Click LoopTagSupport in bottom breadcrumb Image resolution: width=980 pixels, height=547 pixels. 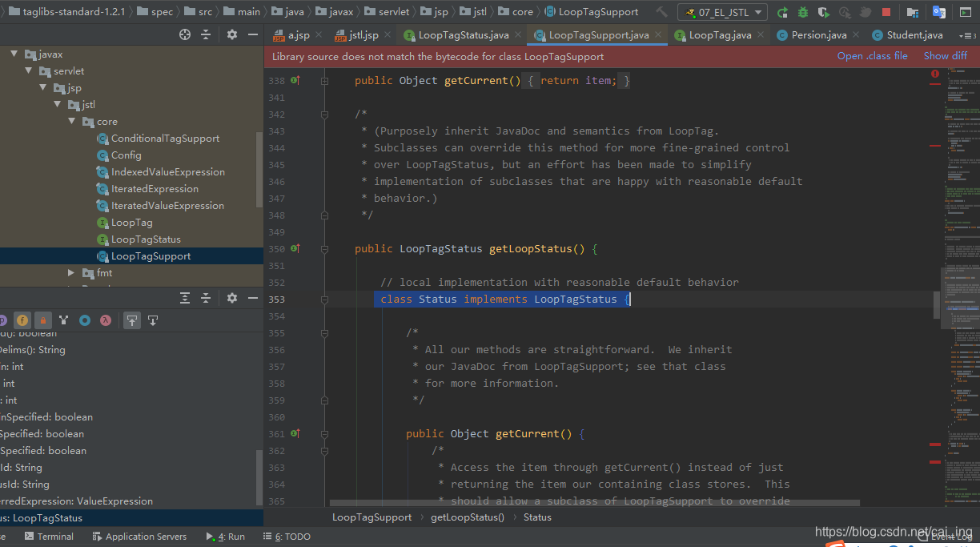(372, 517)
